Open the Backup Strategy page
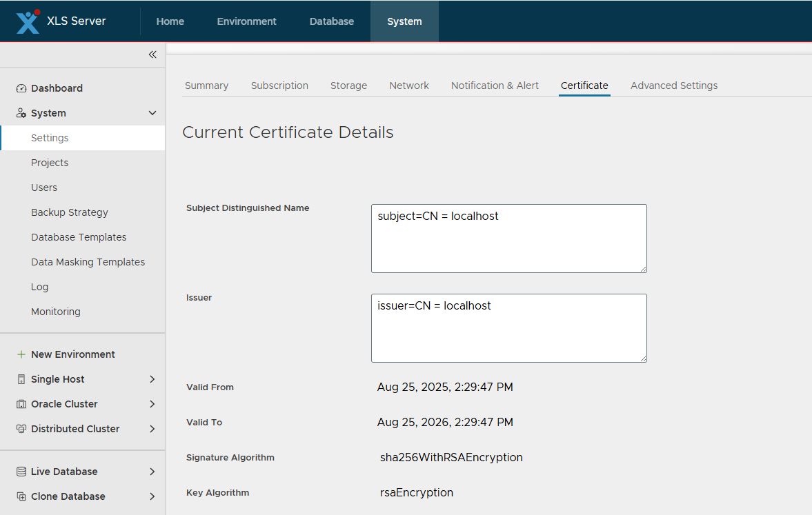Screen dimensions: 812x515 click(x=70, y=212)
